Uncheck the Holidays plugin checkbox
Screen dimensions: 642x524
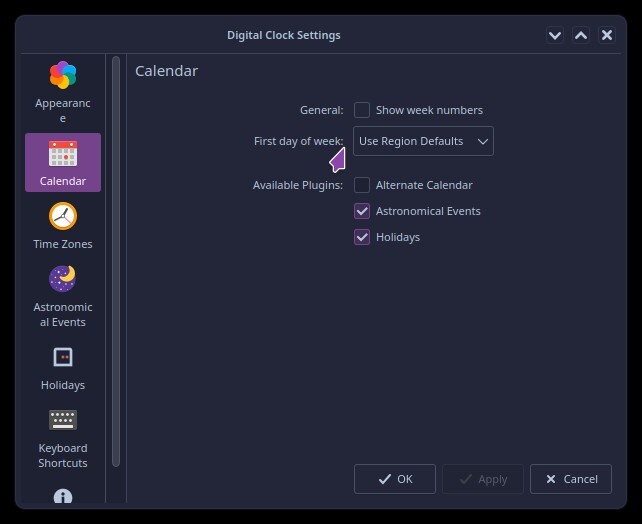pos(362,237)
